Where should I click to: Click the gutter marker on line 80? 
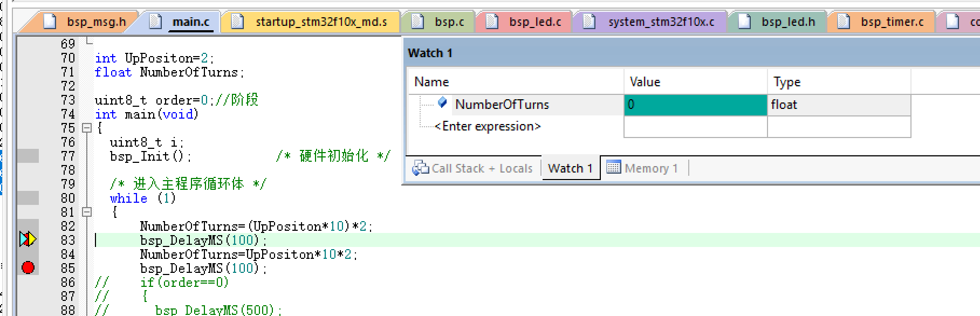(28, 198)
